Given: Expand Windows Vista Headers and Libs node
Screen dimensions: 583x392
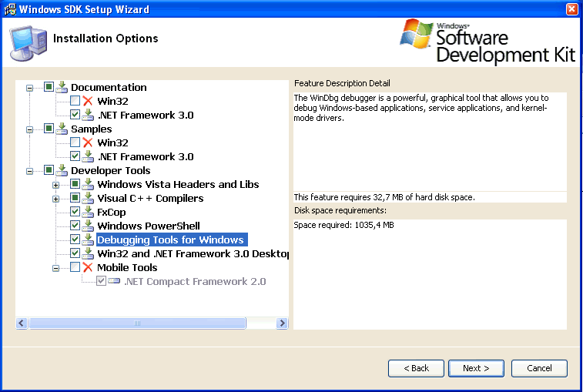Looking at the screenshot, I should tap(55, 185).
